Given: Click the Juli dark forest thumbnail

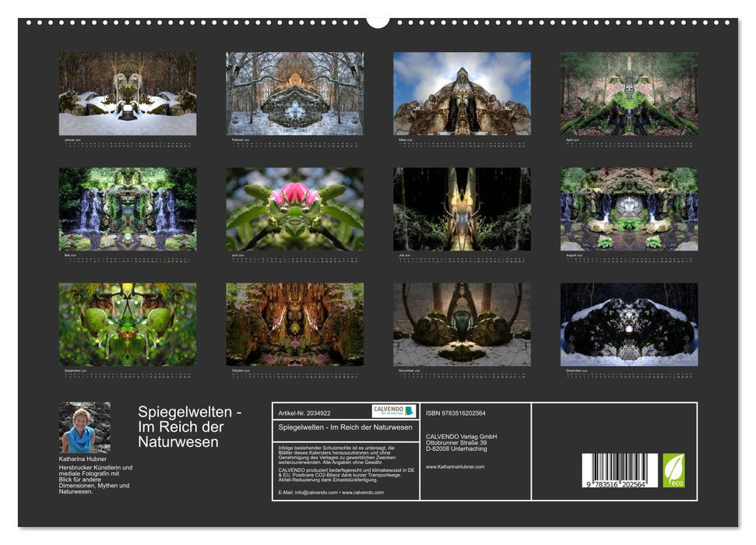Looking at the screenshot, I should click(462, 209).
